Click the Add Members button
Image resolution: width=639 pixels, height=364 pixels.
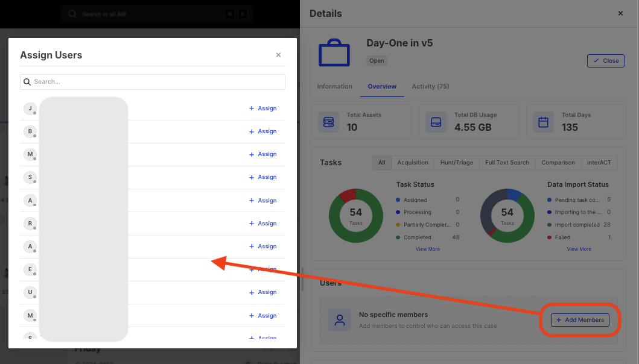click(x=580, y=320)
